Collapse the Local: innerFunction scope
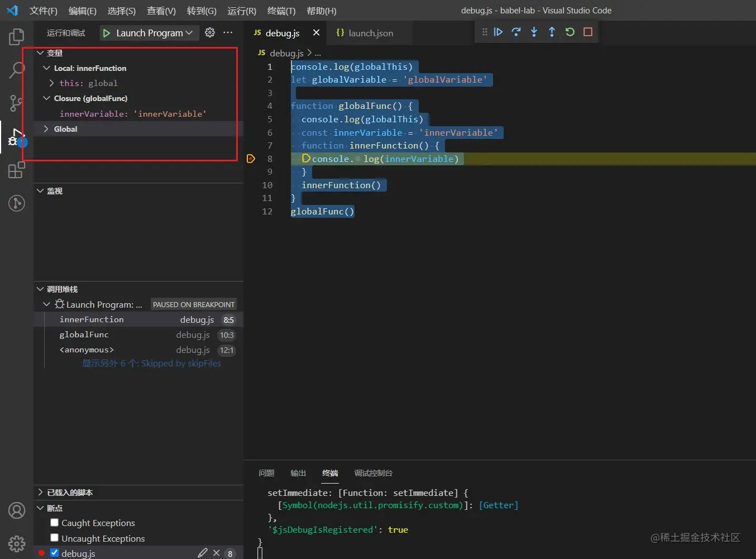Viewport: 756px width, 559px height. [x=47, y=68]
